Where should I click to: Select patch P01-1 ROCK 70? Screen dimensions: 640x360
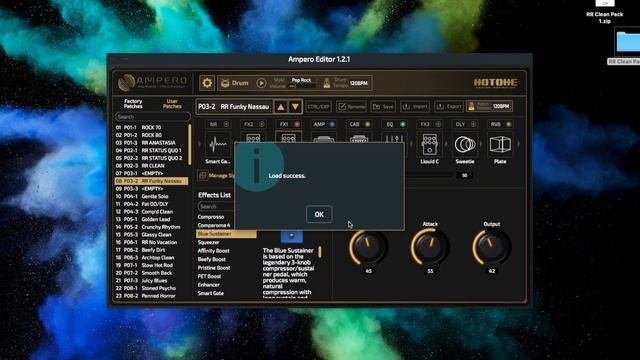(151, 127)
